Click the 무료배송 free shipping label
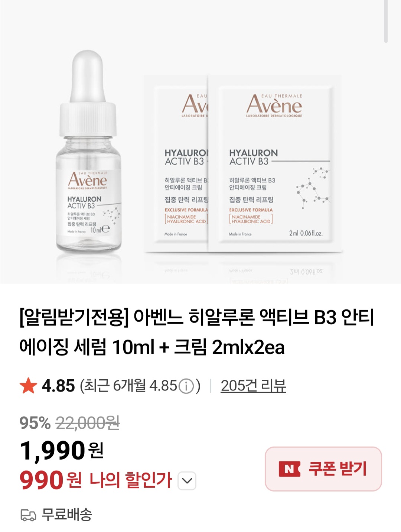 point(67,515)
